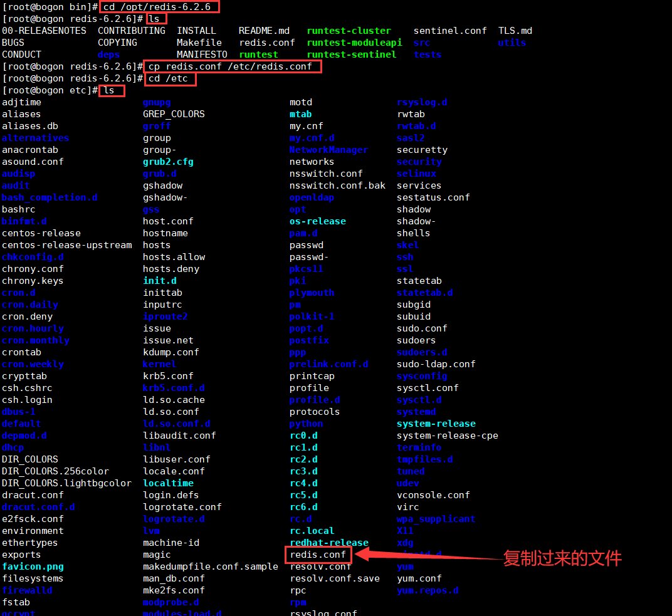Viewport: 672px width, 616px height.
Task: Click the Makefile entry
Action: (199, 43)
